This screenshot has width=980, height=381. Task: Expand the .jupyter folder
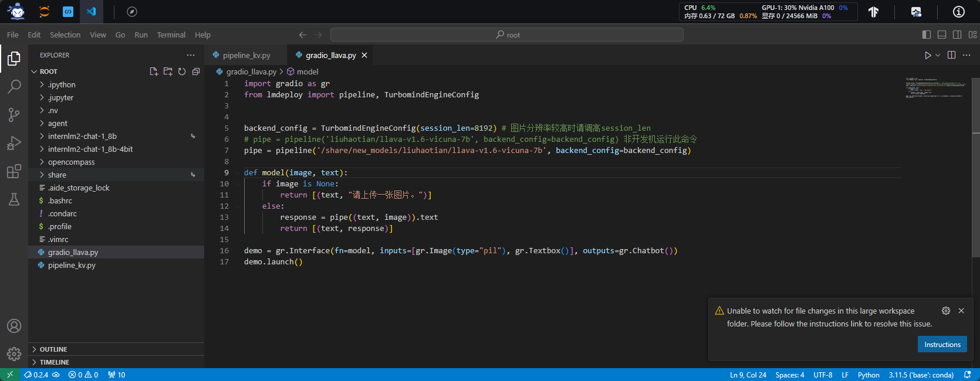pos(116,97)
